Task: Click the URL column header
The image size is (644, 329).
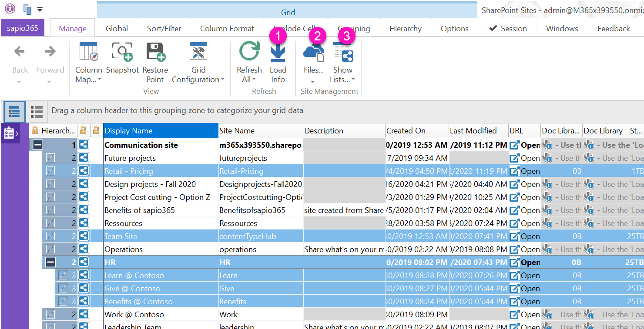Action: pyautogui.click(x=524, y=130)
